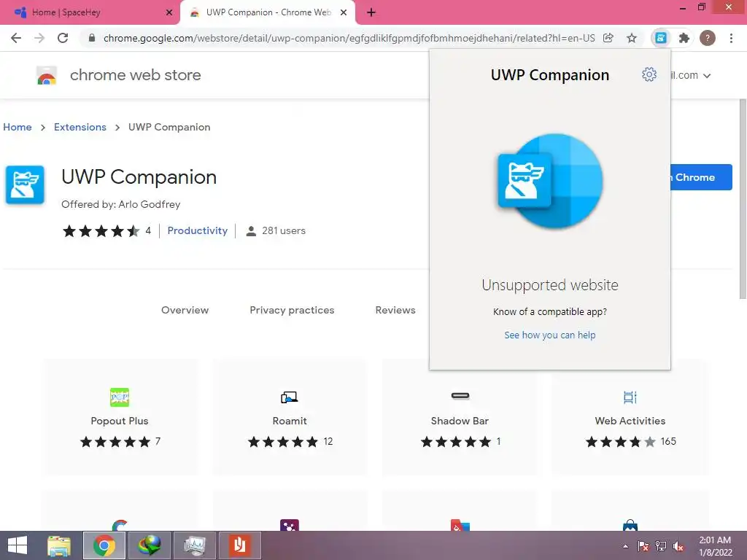747x560 pixels.
Task: Open the Popout Plus extension card
Action: click(120, 417)
